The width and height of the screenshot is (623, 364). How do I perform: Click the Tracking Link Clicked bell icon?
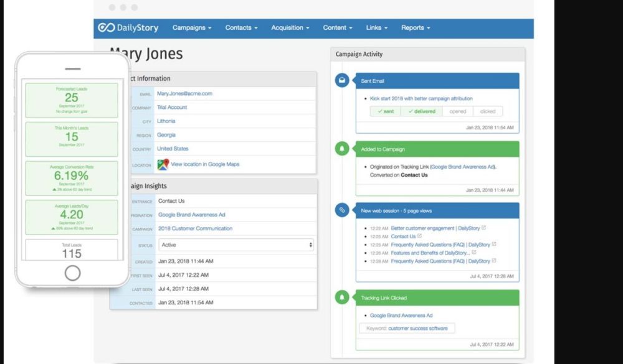click(341, 298)
